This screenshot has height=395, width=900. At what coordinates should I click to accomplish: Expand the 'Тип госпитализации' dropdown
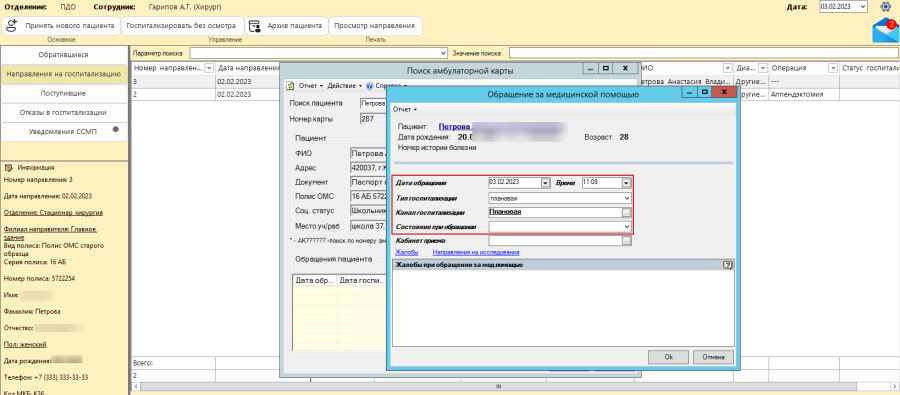point(626,198)
